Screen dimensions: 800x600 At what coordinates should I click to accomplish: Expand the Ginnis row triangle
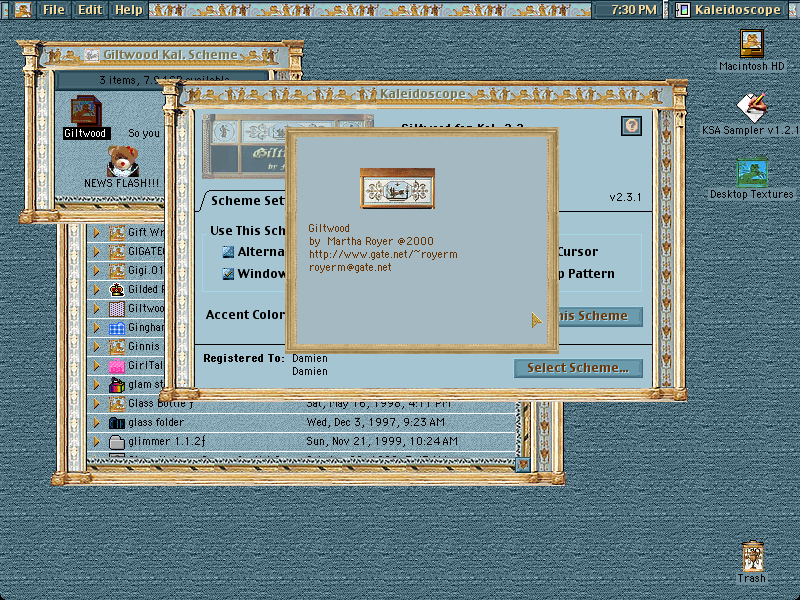click(96, 346)
